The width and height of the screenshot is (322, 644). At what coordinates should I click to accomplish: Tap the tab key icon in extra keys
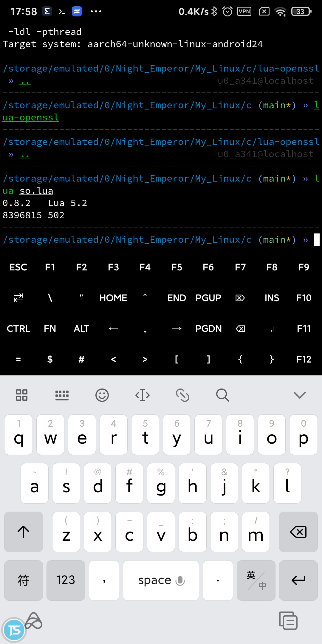[x=18, y=298]
